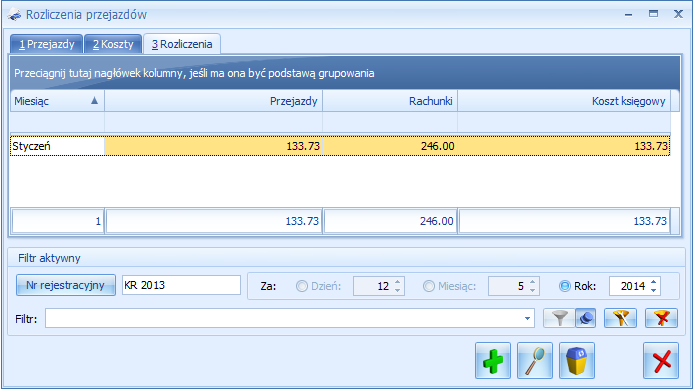Image resolution: width=693 pixels, height=389 pixels.
Task: Toggle the filter pin button
Action: pyautogui.click(x=586, y=318)
